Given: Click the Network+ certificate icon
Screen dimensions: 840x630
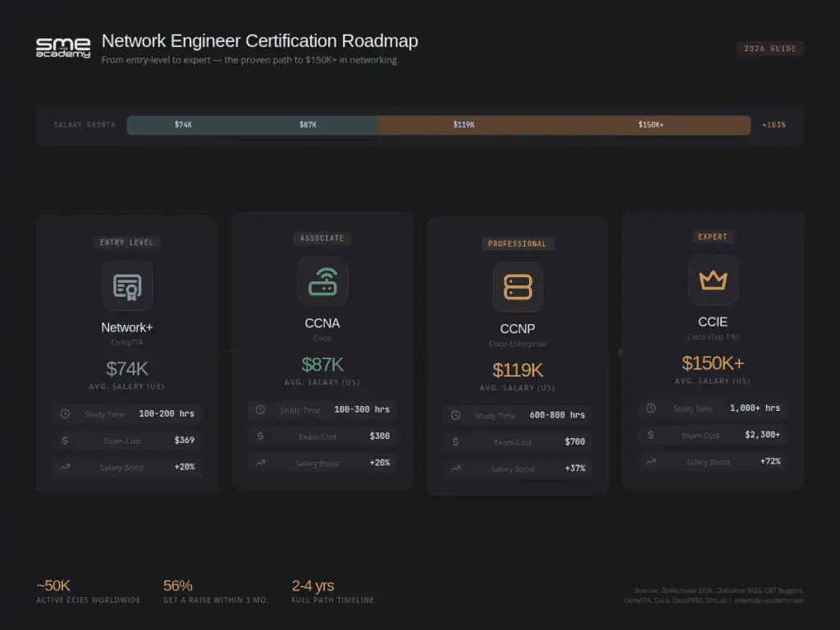Looking at the screenshot, I should (x=127, y=285).
